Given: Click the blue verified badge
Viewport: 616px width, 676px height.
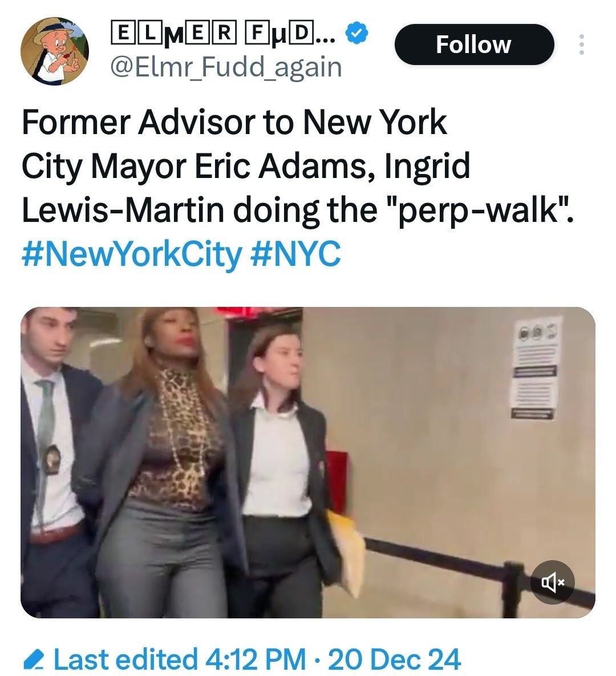Looking at the screenshot, I should coord(357,34).
